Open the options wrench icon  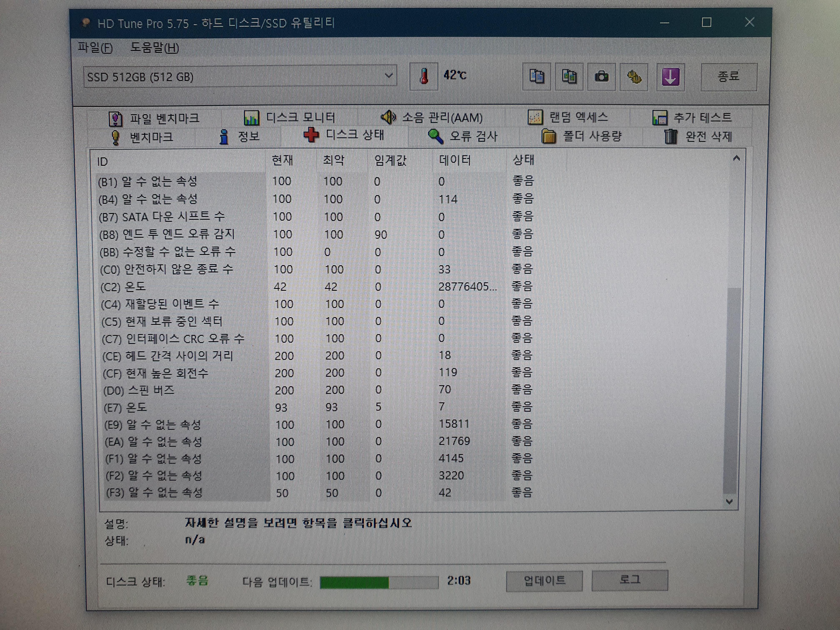[x=634, y=77]
